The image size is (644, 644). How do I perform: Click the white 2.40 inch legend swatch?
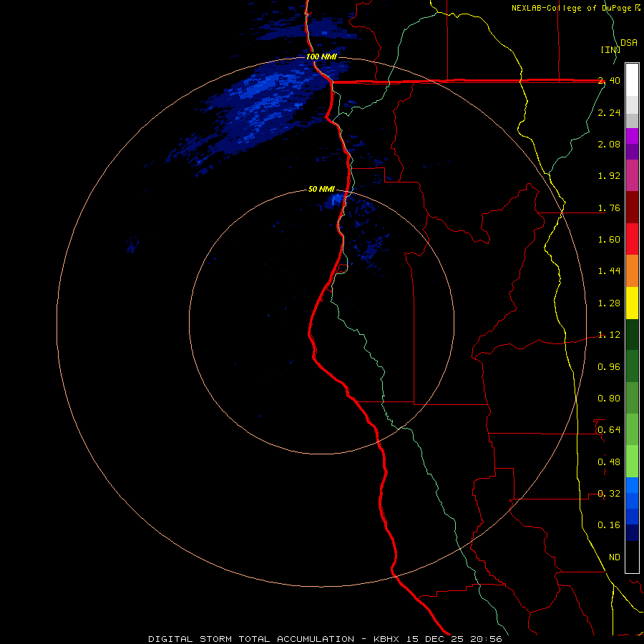click(632, 80)
